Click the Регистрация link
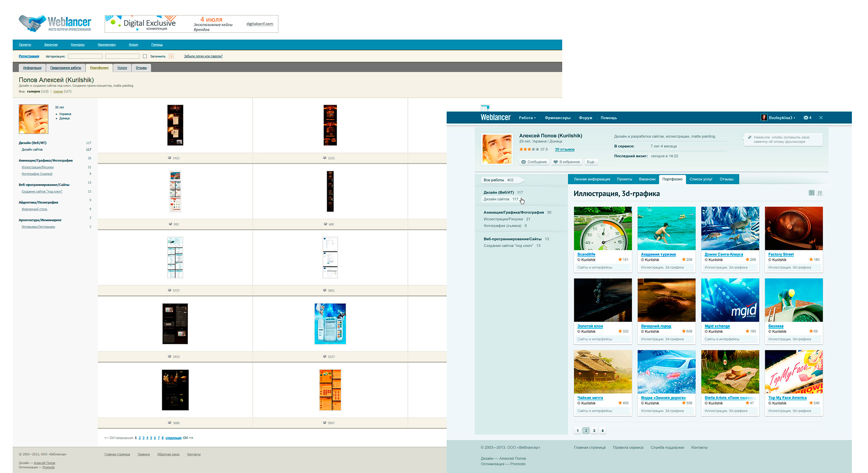 29,56
